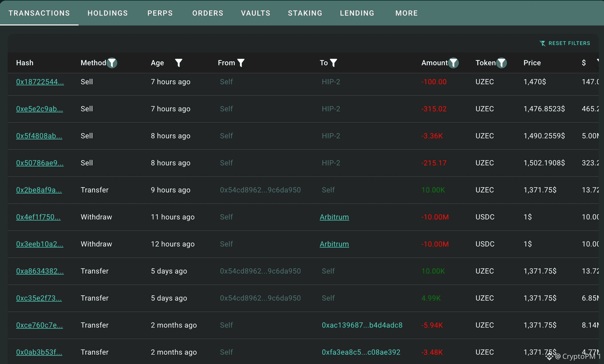604x364 pixels.
Task: Open the Token column filter
Action: [501, 63]
